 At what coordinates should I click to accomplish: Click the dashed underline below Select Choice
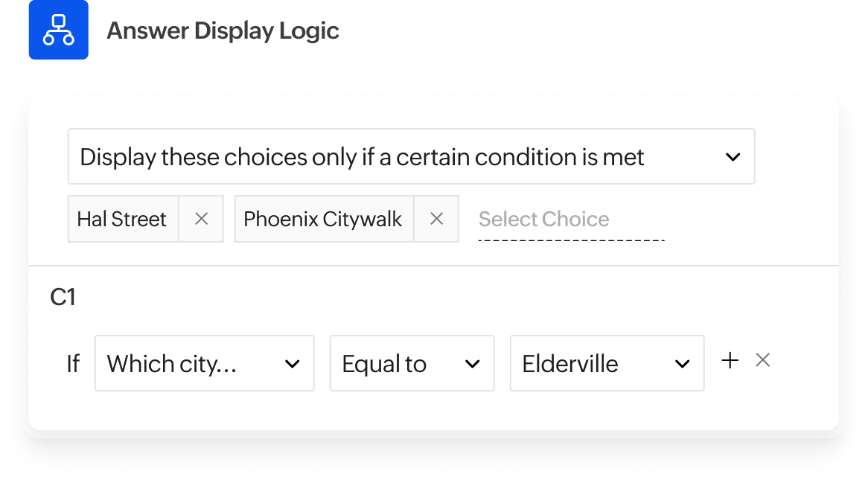571,240
